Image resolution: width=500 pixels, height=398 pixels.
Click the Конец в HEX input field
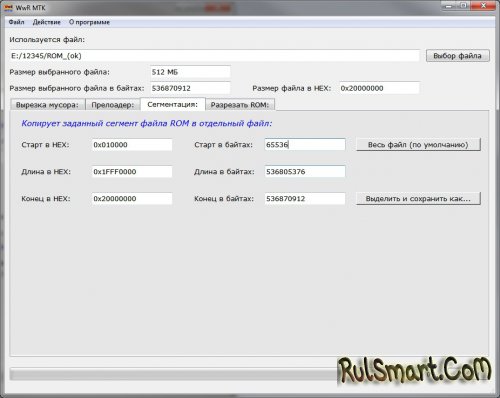click(132, 199)
